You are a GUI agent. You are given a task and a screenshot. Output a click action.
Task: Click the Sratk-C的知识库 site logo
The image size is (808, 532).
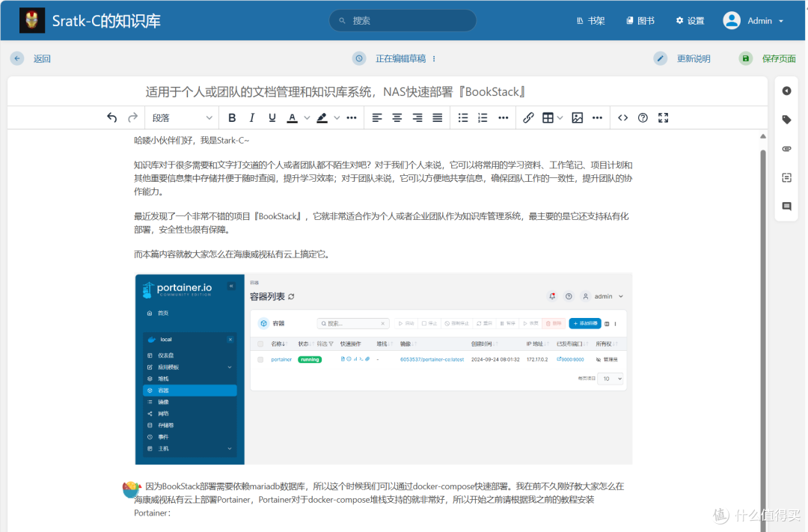[x=90, y=21]
